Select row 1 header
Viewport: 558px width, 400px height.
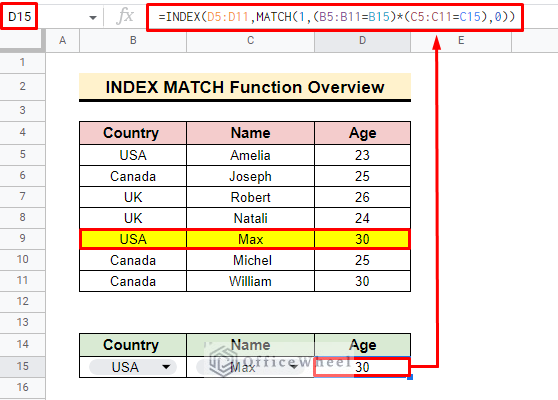click(x=22, y=62)
